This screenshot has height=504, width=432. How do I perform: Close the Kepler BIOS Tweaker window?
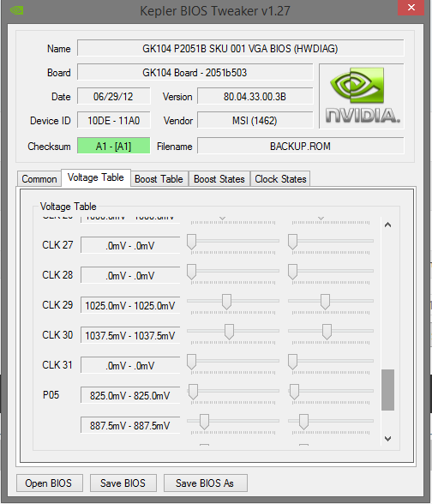click(x=411, y=8)
